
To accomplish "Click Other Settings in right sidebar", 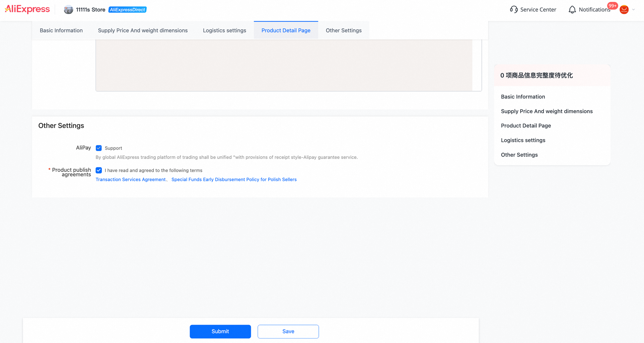I will click(x=519, y=155).
